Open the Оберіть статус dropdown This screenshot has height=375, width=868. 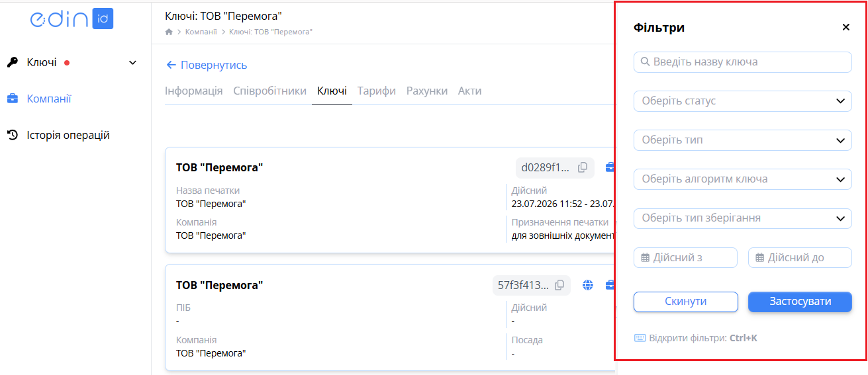pos(743,101)
